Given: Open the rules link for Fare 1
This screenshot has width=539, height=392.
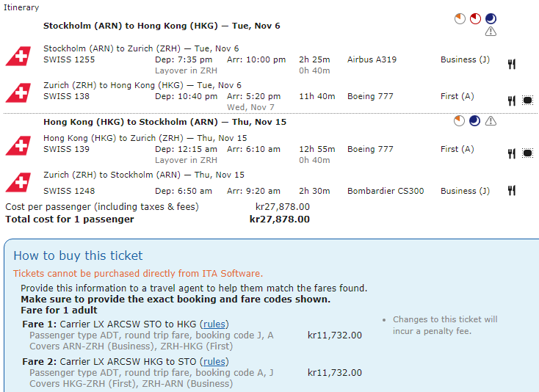Looking at the screenshot, I should (214, 324).
